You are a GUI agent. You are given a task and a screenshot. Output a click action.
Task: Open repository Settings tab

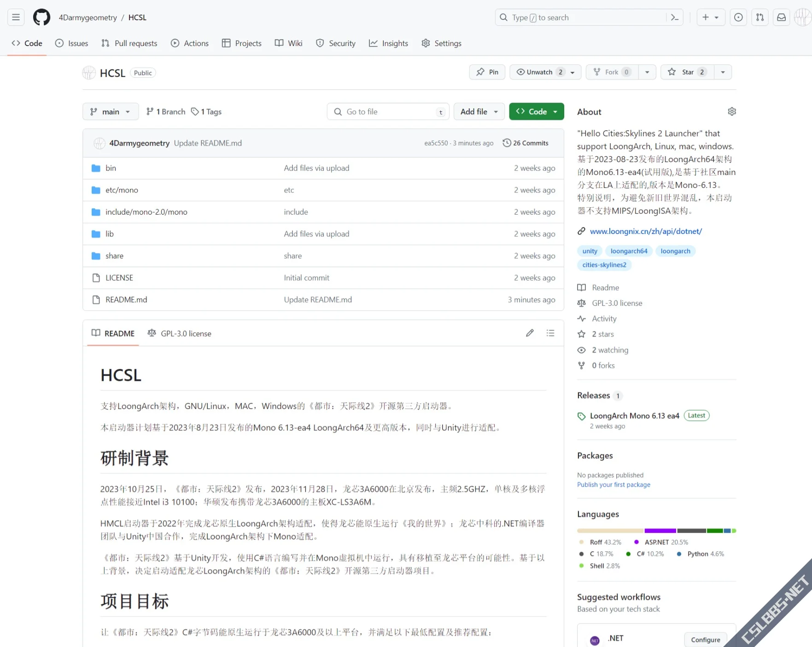click(442, 43)
